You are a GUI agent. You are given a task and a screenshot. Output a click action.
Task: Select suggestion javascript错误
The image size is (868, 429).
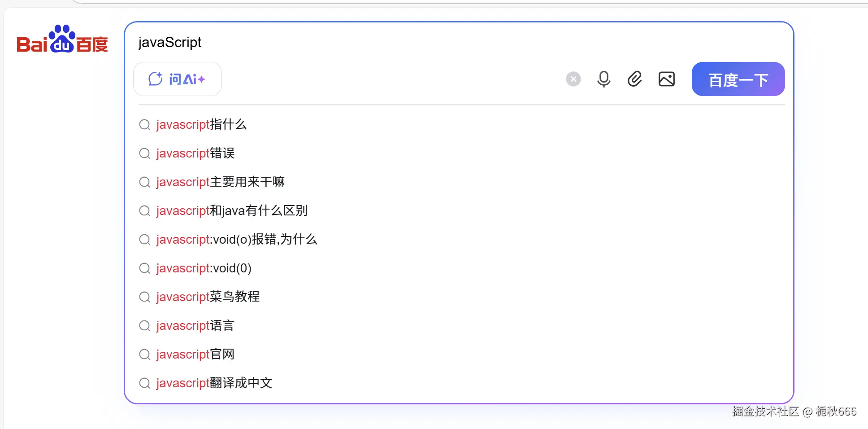click(x=195, y=153)
